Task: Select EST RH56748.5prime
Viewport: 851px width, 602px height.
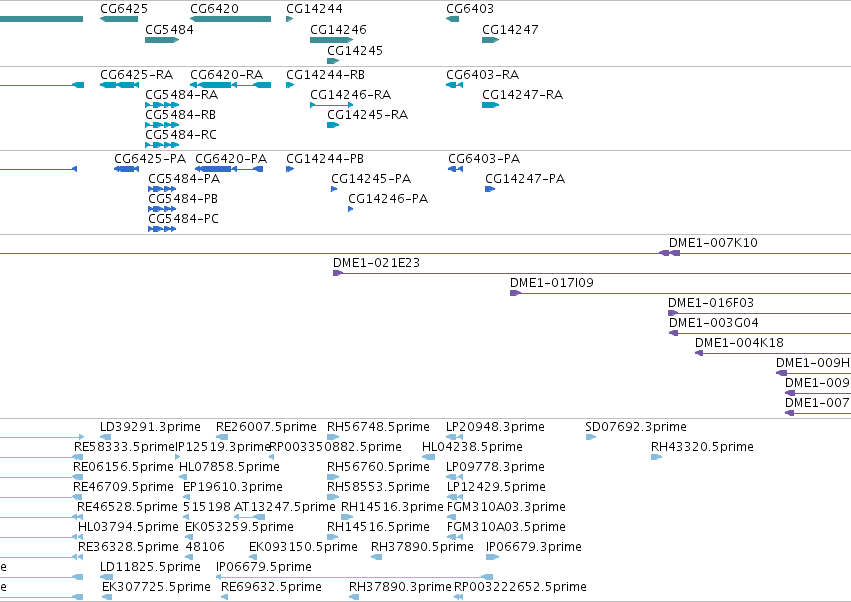Action: [x=378, y=427]
